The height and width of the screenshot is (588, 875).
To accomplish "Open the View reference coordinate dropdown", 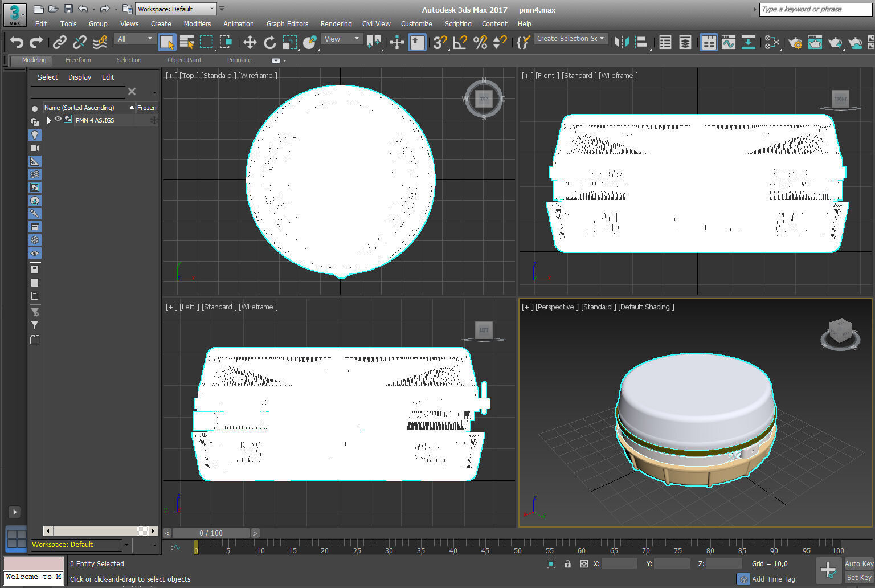I will tap(342, 39).
